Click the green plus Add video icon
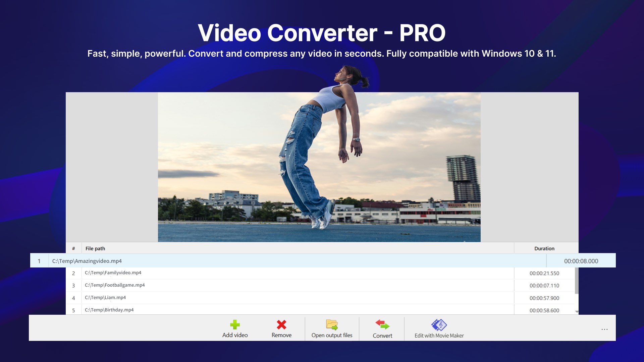644x362 pixels. (x=235, y=324)
